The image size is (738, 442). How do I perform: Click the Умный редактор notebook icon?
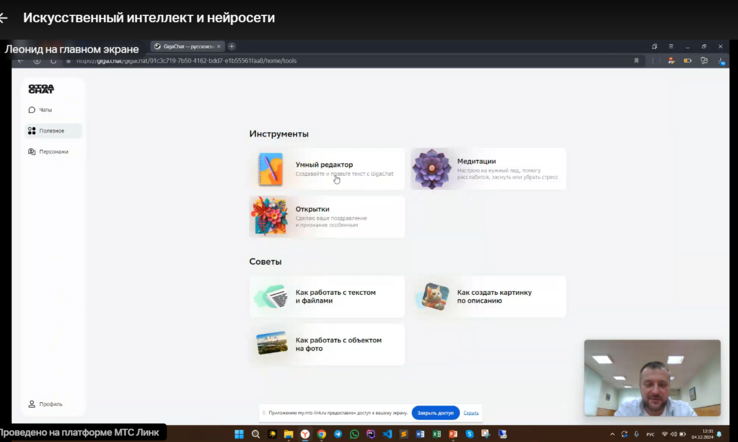point(271,169)
